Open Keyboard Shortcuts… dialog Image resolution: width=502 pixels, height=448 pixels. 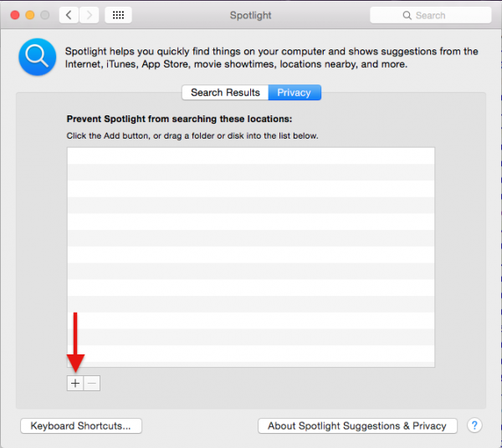coord(81,426)
